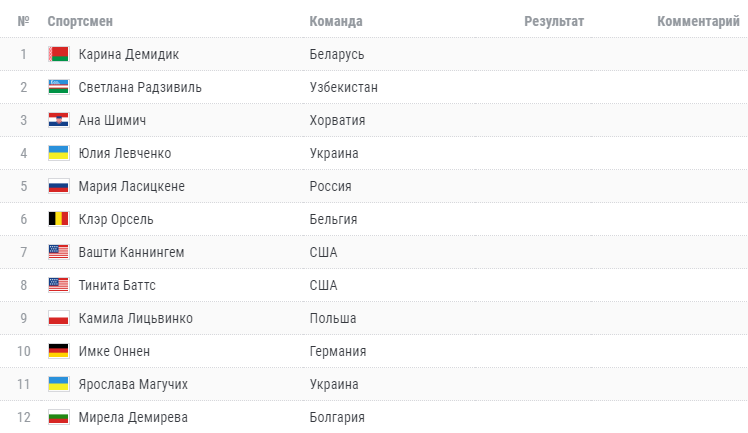Screen dimensions: 748x433
Task: Click the Ukraine flag beside Юлия Левченко
Action: coord(58,153)
